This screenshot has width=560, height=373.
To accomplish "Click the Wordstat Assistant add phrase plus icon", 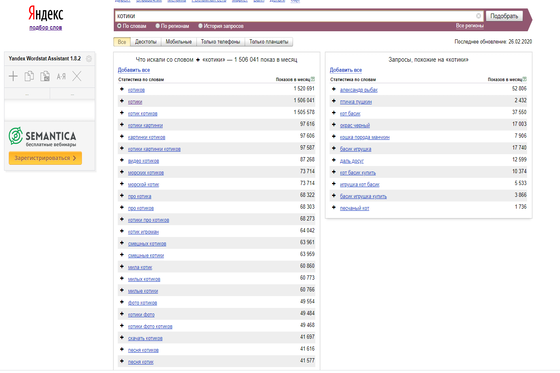I will pos(13,76).
